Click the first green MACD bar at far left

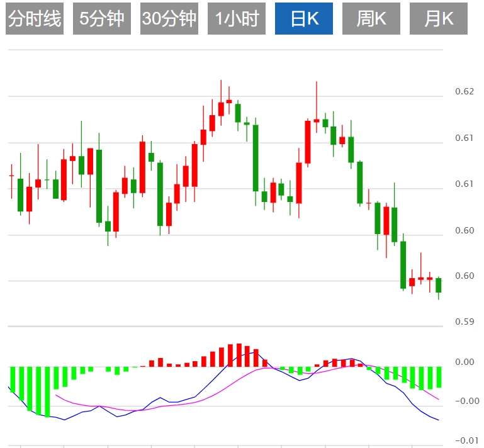coord(12,379)
